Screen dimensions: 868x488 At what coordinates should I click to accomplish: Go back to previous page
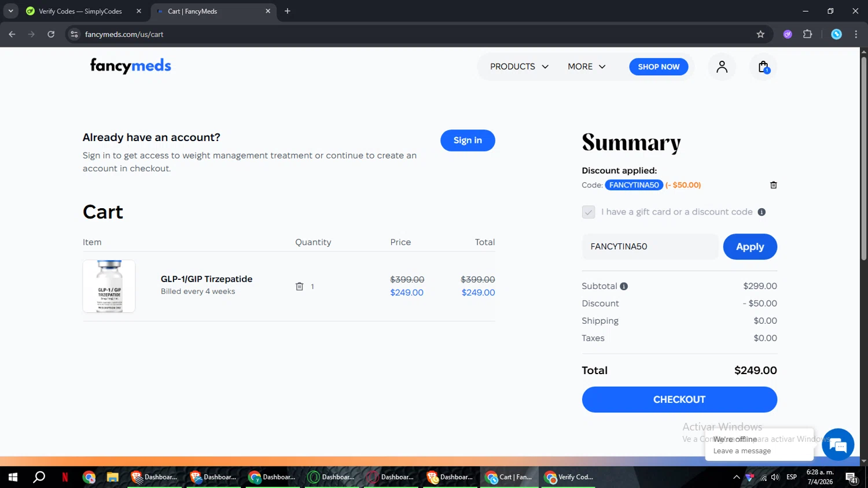click(x=12, y=34)
